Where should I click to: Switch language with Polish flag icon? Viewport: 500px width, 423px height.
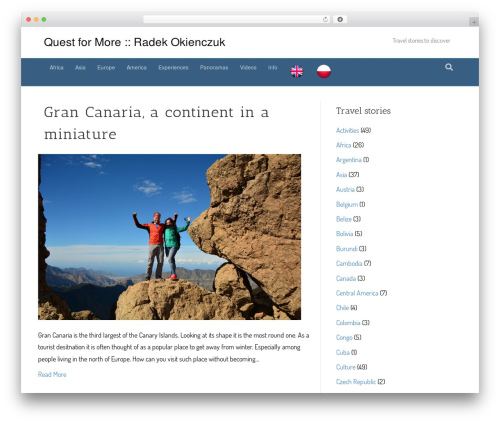click(324, 71)
